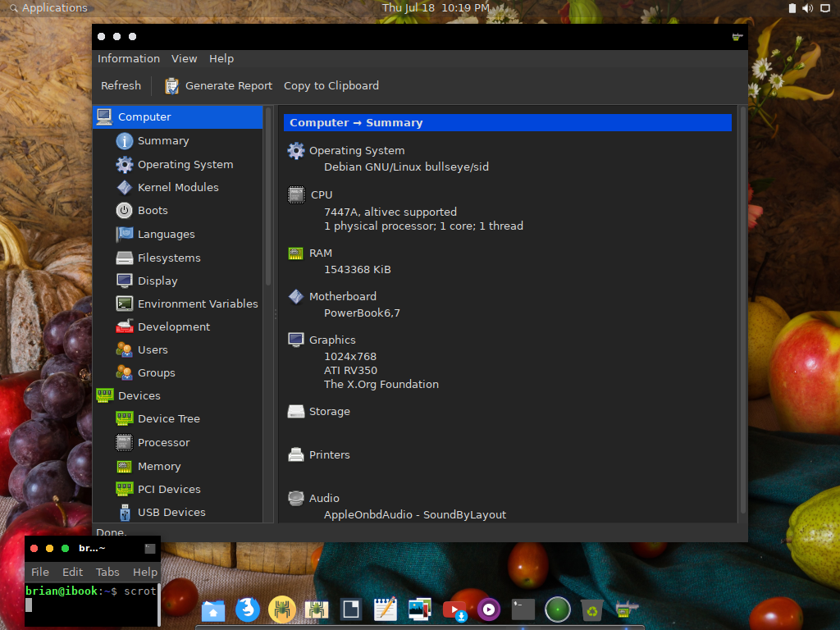Select the Development icon in sidebar
This screenshot has height=630, width=840.
coord(125,326)
